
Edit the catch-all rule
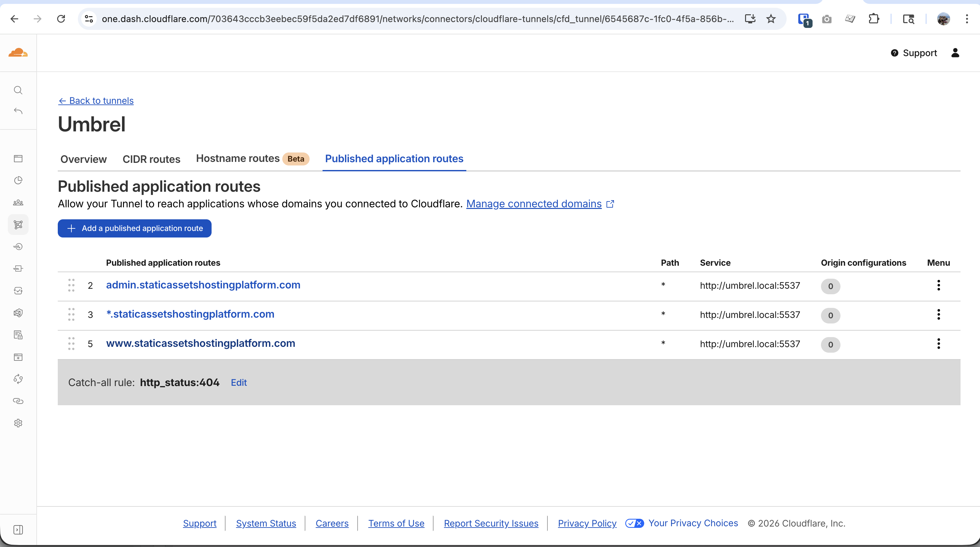(x=239, y=382)
